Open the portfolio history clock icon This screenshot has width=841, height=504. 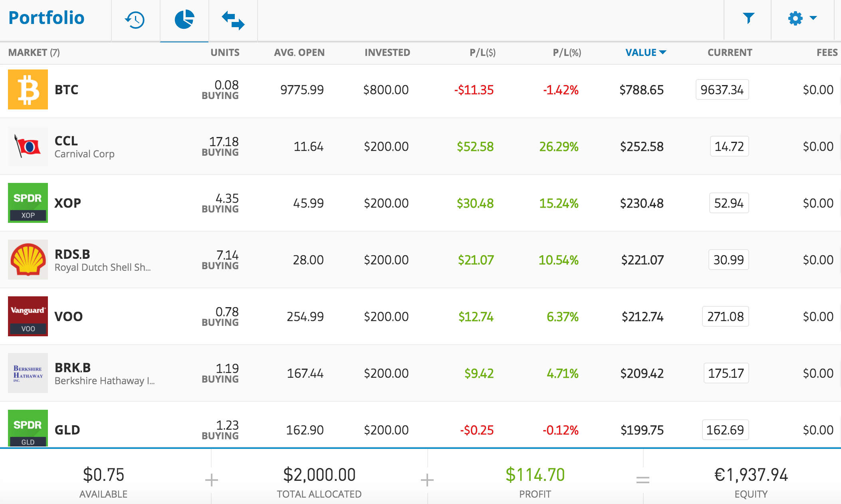[135, 20]
